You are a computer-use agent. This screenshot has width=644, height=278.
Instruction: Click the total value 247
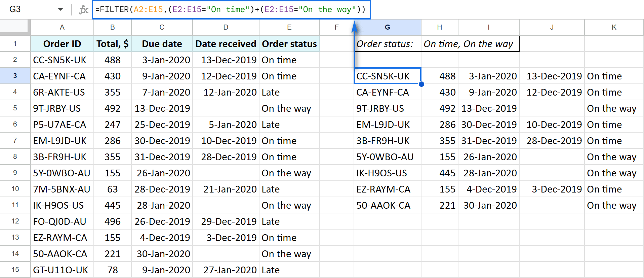click(x=112, y=125)
